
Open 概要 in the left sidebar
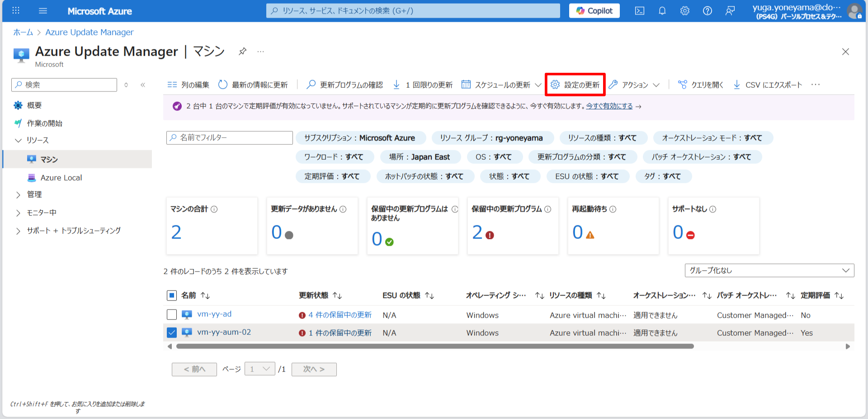pos(35,105)
